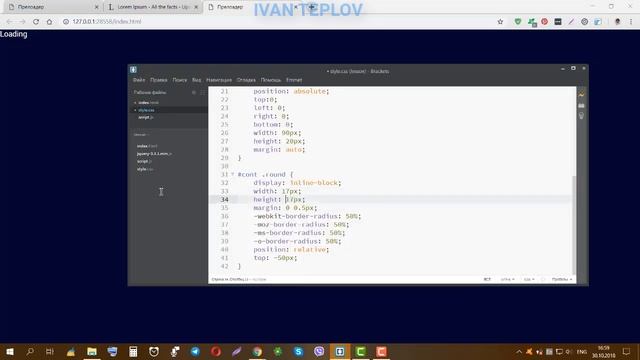Open Opera browser from taskbar
This screenshot has height=360, width=640.
tap(216, 351)
